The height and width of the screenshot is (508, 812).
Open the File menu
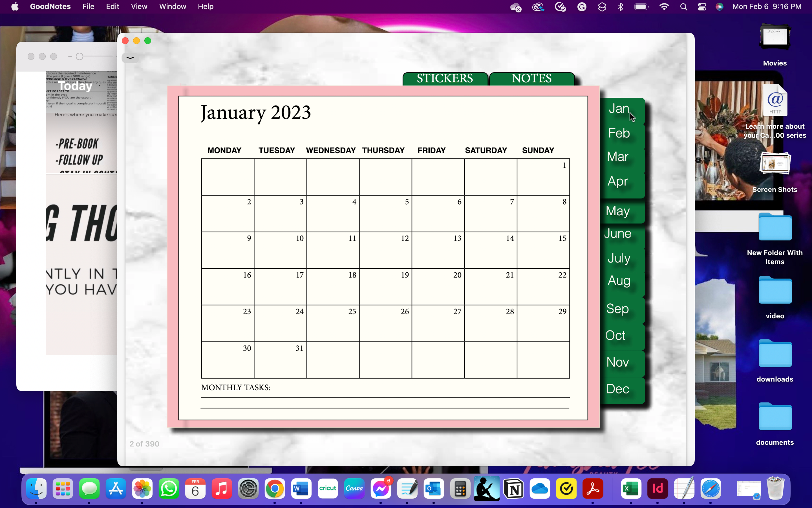click(88, 6)
